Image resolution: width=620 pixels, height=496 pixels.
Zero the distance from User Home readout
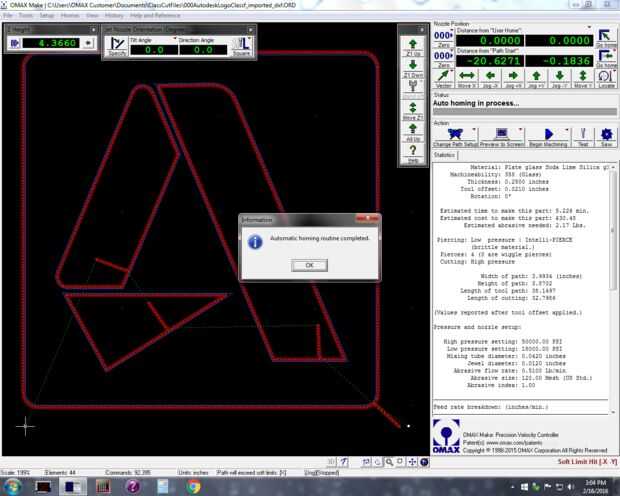tap(443, 38)
